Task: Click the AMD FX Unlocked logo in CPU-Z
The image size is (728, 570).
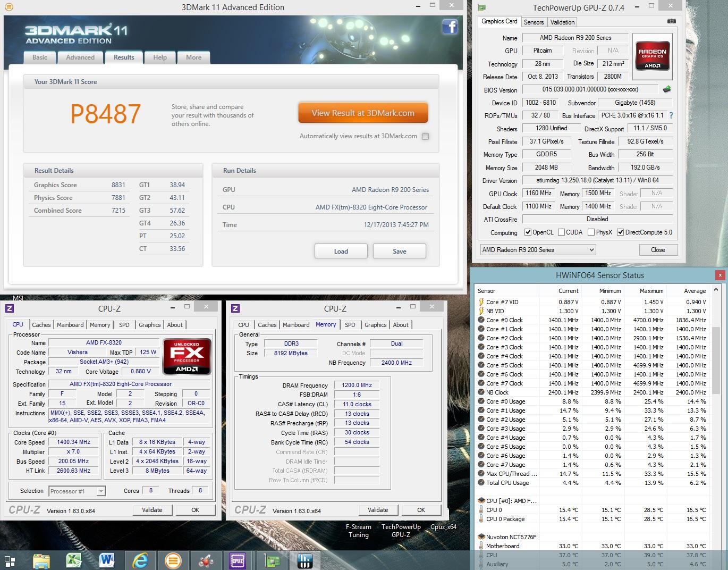Action: 187,356
